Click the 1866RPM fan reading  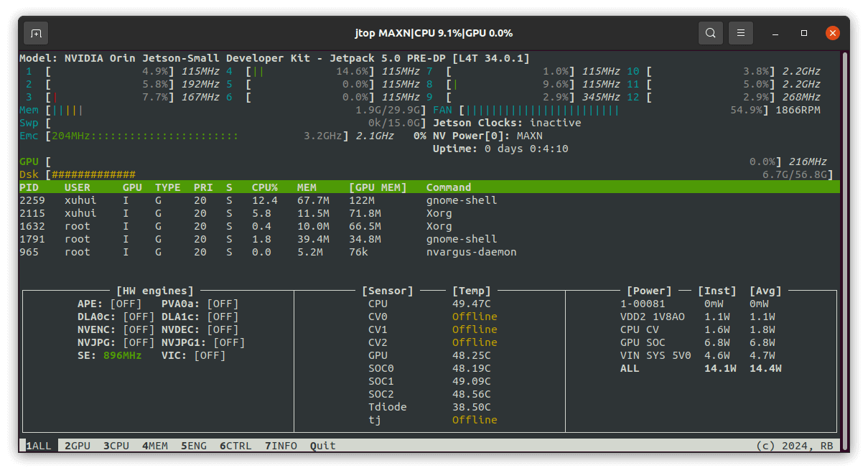point(798,110)
